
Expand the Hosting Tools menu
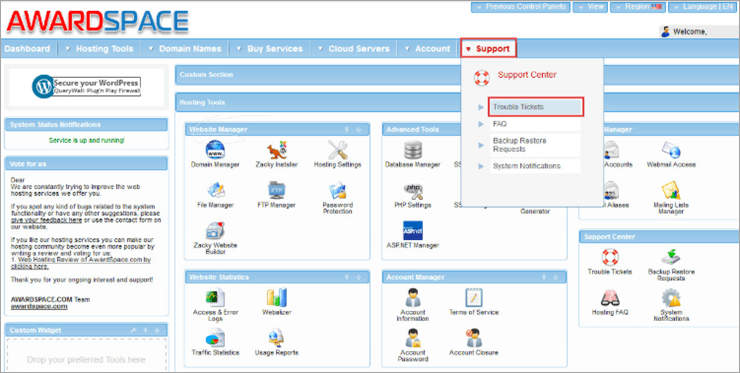click(x=100, y=49)
